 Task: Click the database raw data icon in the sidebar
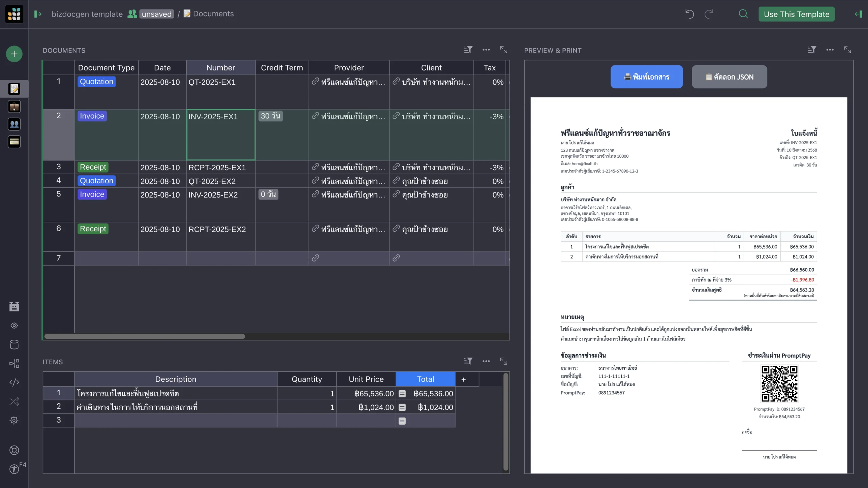(14, 344)
